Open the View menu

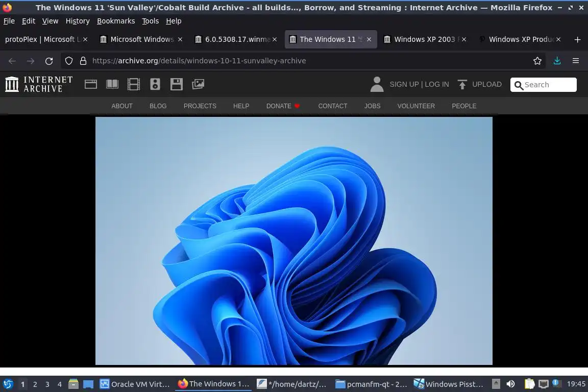tap(50, 21)
